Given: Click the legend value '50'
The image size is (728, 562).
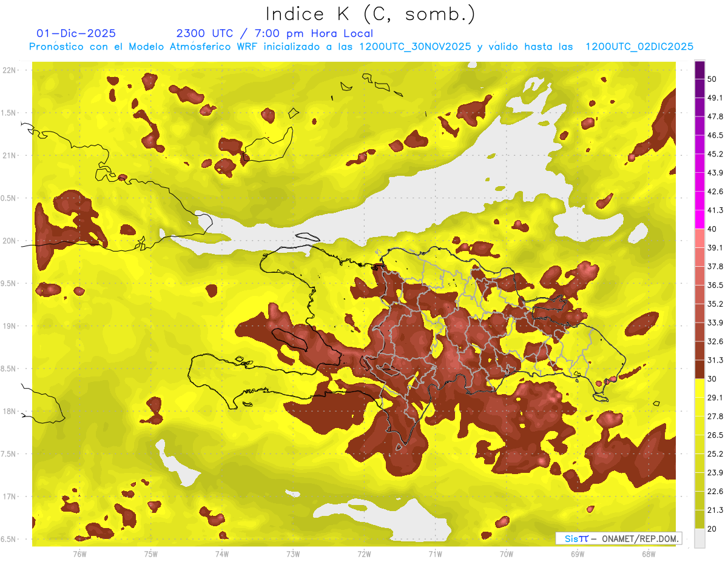Looking at the screenshot, I should coord(712,79).
